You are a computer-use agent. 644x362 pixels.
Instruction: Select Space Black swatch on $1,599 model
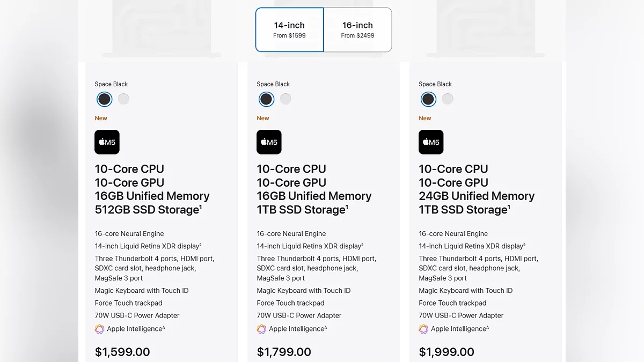tap(104, 99)
